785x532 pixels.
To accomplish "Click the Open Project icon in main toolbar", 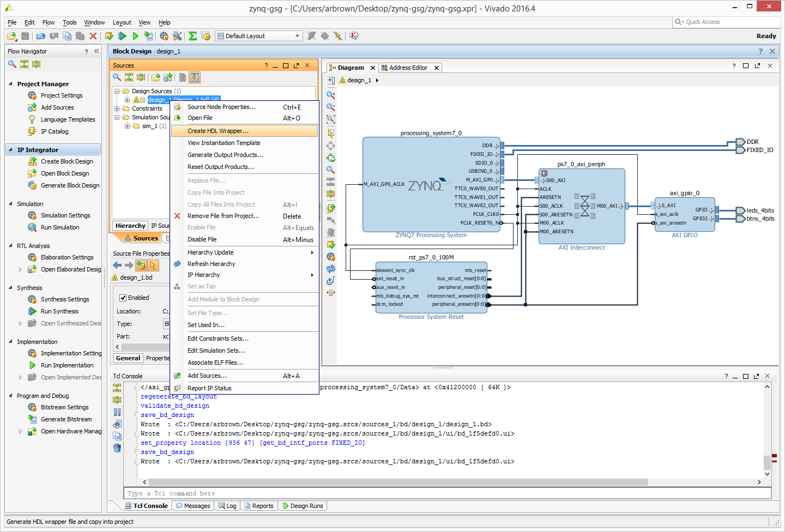I will click(x=11, y=36).
